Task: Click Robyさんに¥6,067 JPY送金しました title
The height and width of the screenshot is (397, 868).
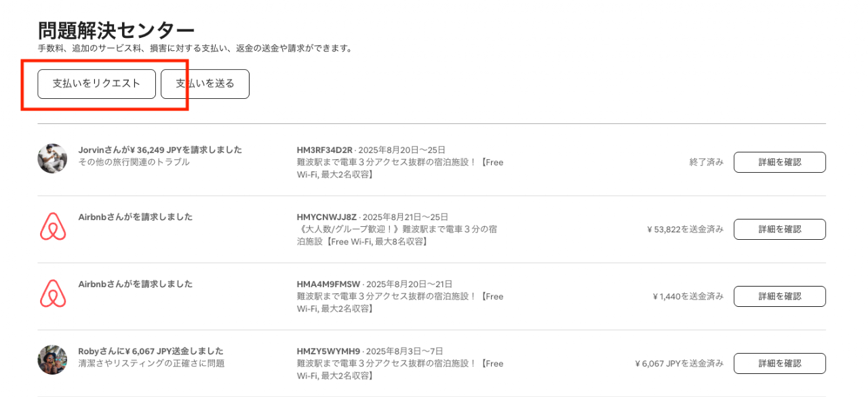Action: 151,351
